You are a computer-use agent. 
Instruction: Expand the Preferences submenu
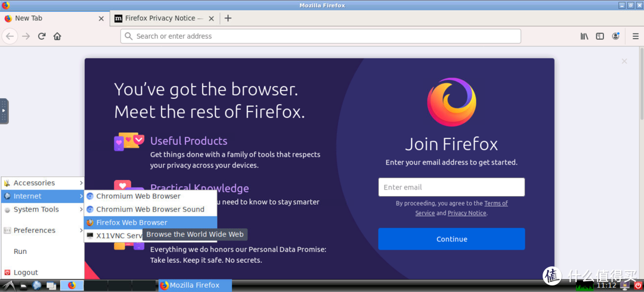pyautogui.click(x=43, y=231)
